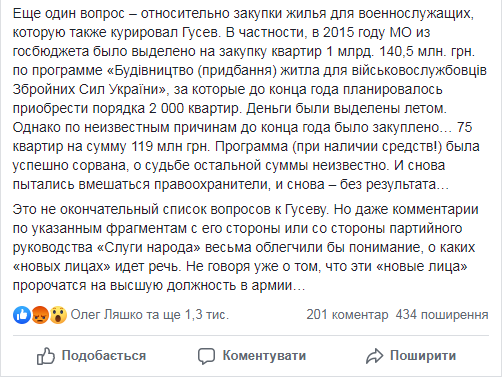Share the post using the Поширити label

tap(423, 356)
